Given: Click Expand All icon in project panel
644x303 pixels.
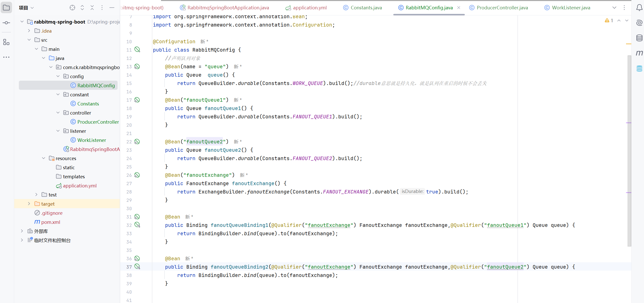Looking at the screenshot, I should pos(82,8).
